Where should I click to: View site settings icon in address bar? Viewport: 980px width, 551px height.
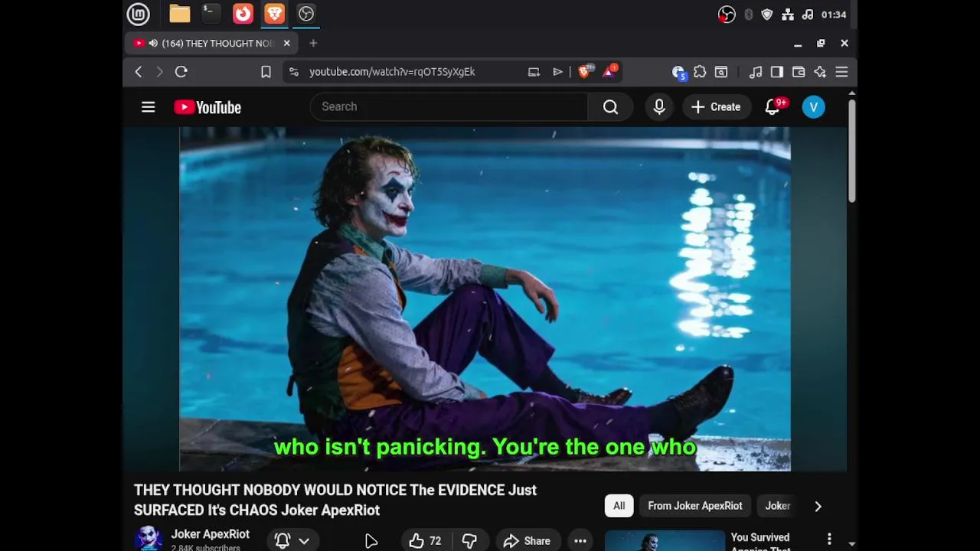[294, 72]
